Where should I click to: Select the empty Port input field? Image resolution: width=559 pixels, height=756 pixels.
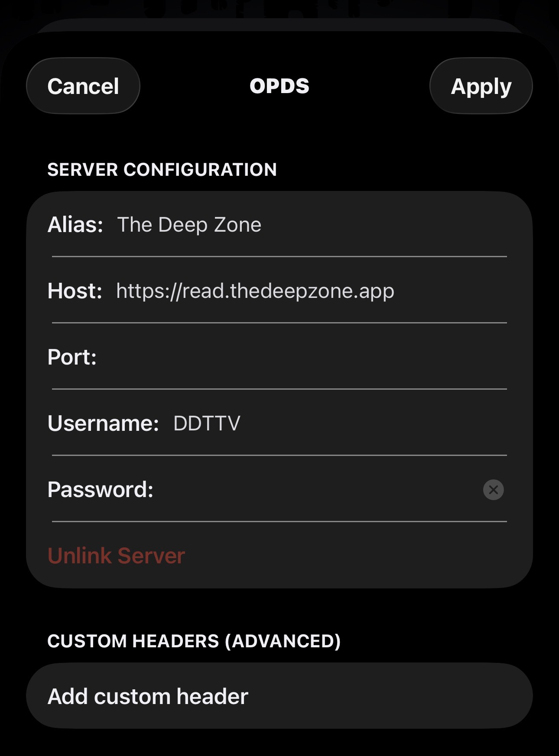pyautogui.click(x=299, y=357)
